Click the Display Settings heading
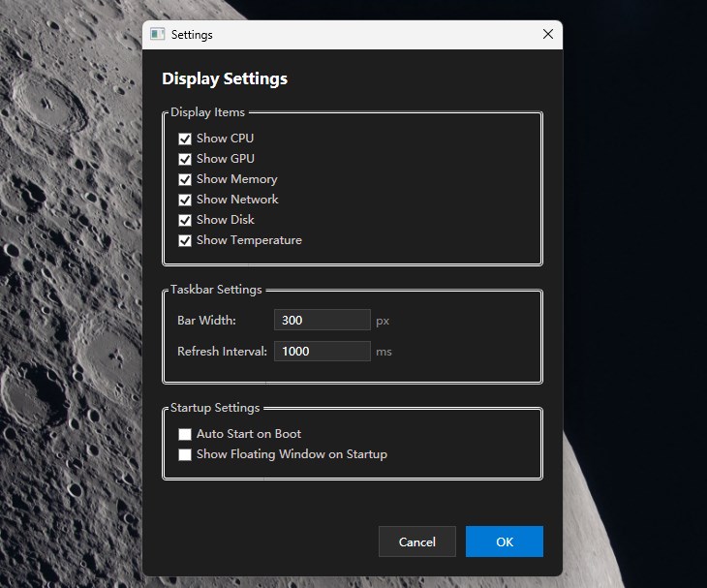 225,78
